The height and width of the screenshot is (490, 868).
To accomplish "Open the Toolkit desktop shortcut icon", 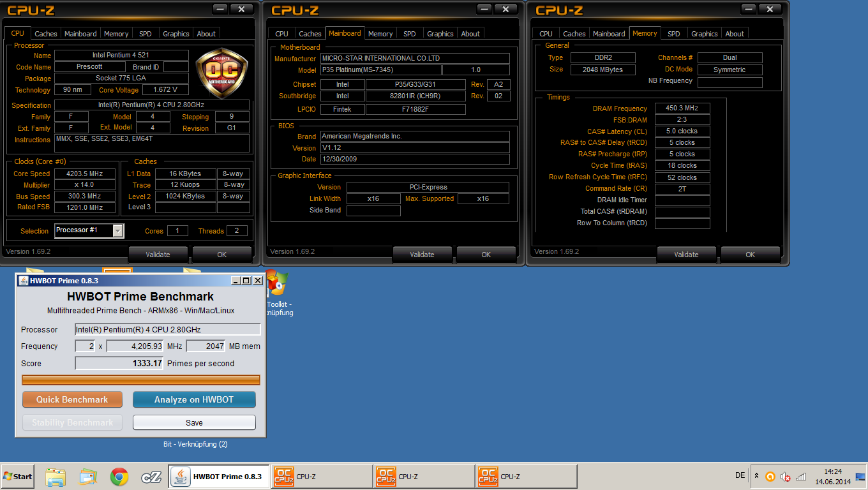I will pos(276,285).
